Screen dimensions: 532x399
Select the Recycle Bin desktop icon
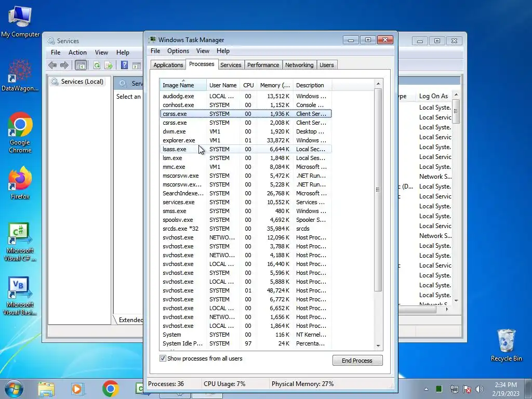[506, 345]
